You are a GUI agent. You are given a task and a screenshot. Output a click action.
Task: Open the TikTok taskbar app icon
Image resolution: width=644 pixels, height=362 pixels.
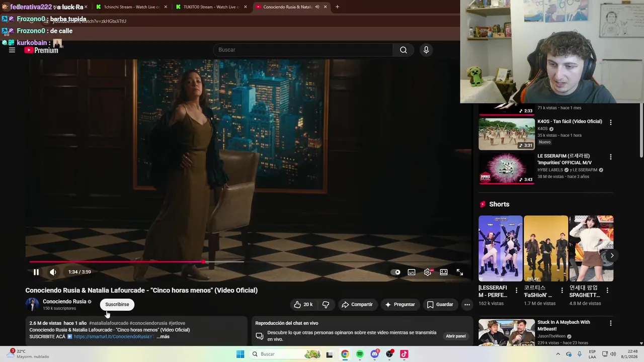click(404, 354)
